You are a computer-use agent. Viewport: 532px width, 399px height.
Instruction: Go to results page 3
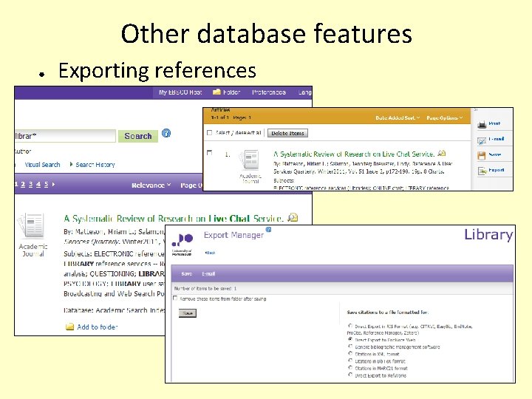point(30,184)
